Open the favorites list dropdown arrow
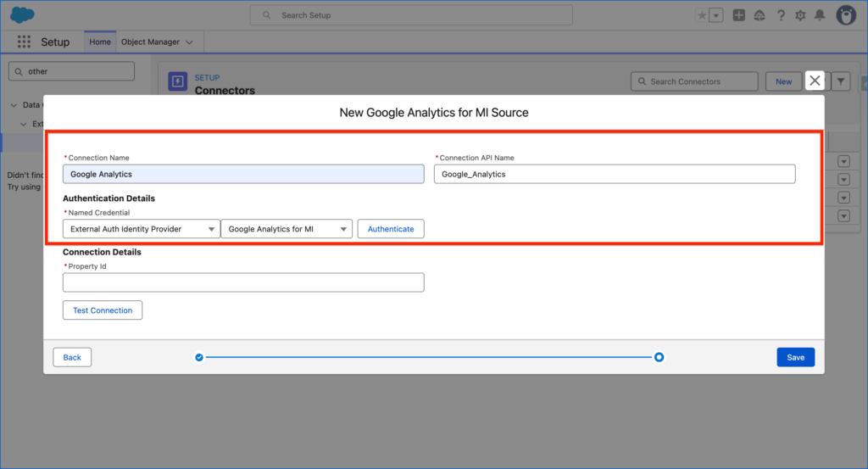 pos(716,15)
